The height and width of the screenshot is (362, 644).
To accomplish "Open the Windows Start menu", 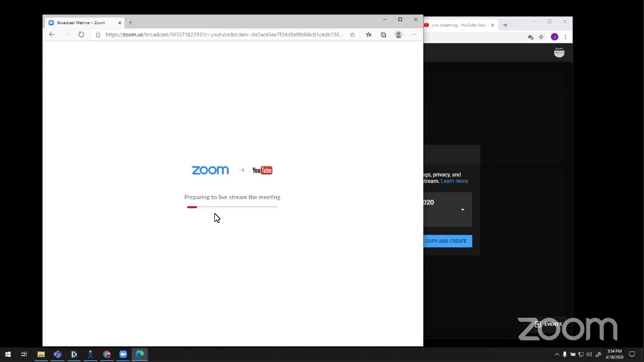I will 8,354.
